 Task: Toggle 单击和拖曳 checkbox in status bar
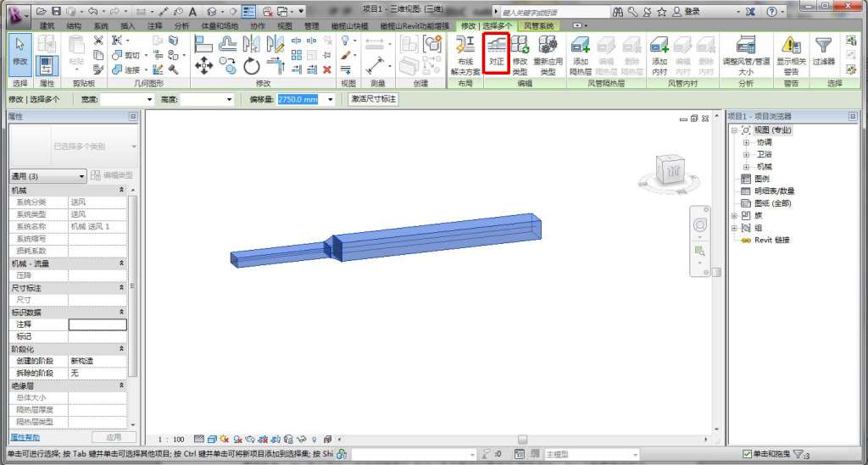747,454
